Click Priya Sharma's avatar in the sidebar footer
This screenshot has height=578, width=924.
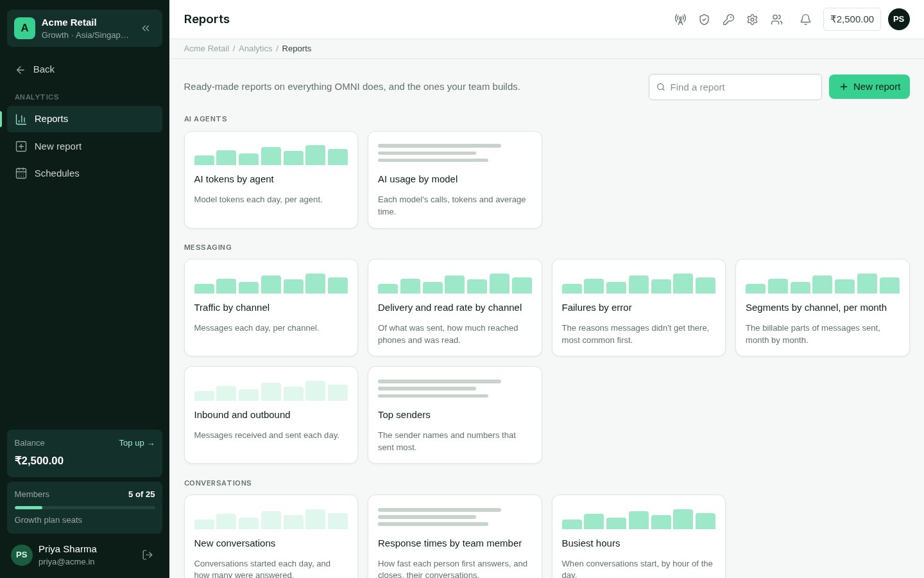pos(22,555)
